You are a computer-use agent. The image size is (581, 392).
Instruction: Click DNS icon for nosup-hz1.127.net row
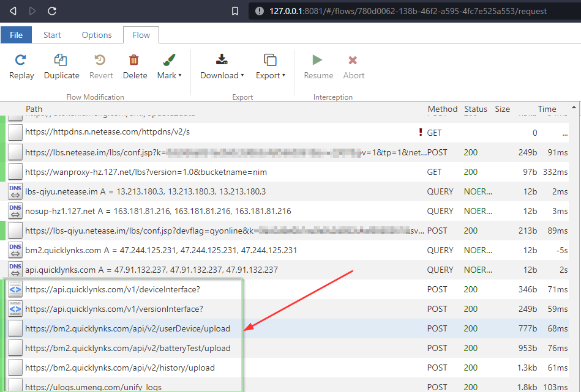click(x=15, y=211)
